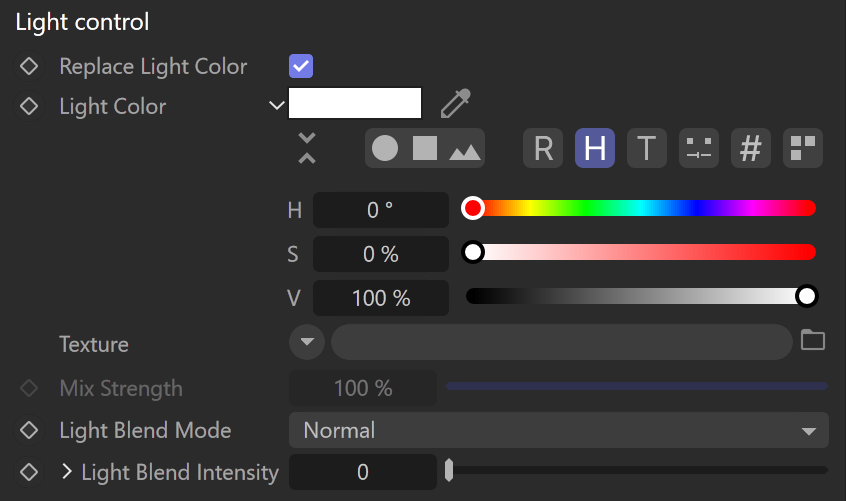The image size is (846, 501).
Task: Show the hexadecimal color input (#)
Action: [x=751, y=148]
